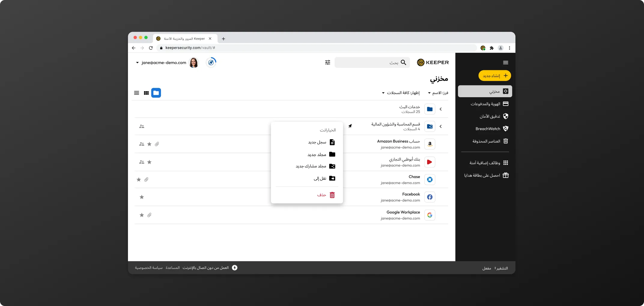Open المساعدة help link in footer
Image resolution: width=644 pixels, height=306 pixels.
tap(173, 268)
